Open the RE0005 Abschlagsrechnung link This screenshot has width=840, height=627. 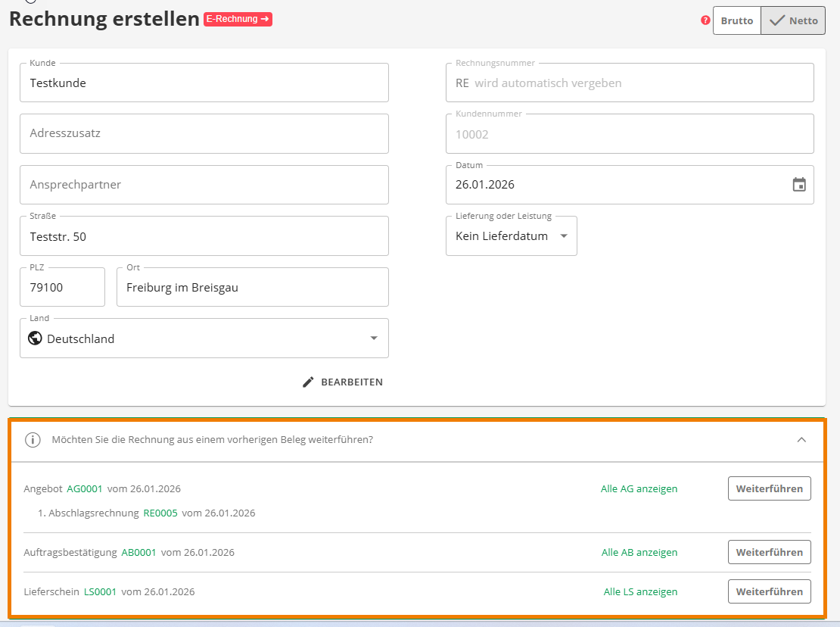160,513
